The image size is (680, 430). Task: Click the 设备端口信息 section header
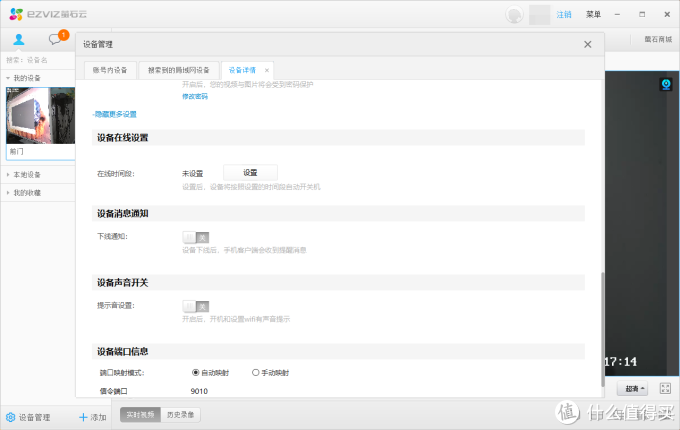pos(338,352)
